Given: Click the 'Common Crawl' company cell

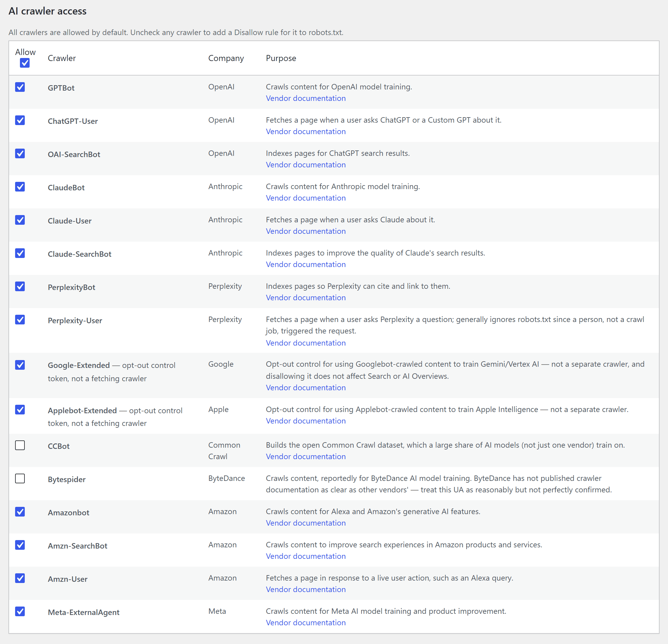Looking at the screenshot, I should (x=224, y=451).
